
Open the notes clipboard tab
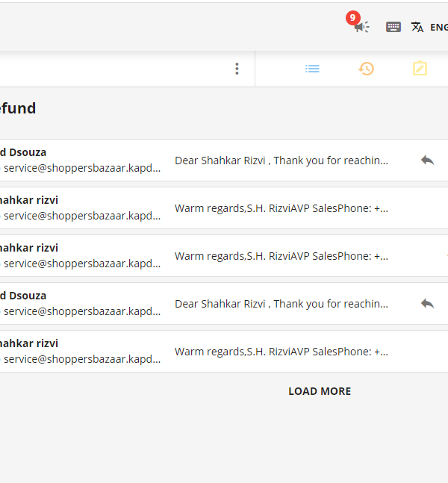[x=420, y=69]
